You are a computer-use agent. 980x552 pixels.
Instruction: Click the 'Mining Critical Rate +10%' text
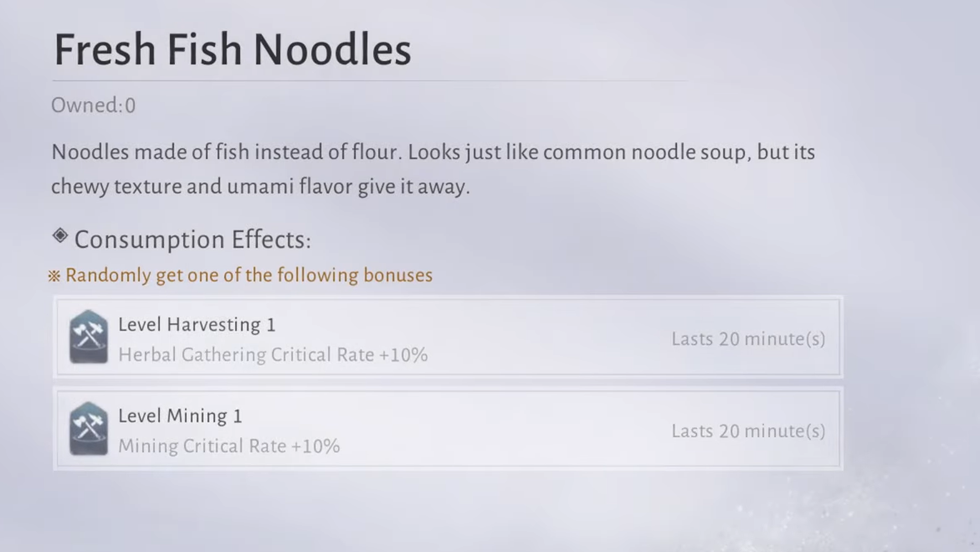[229, 446]
